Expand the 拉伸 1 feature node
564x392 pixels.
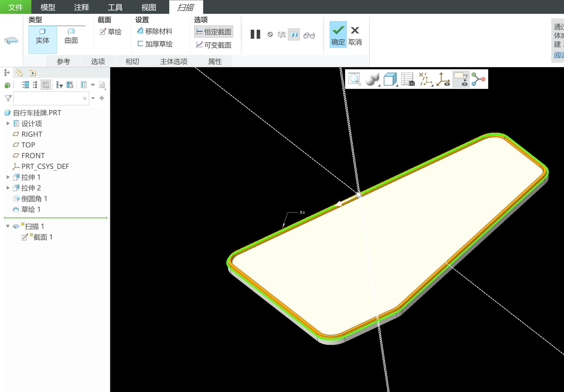click(8, 177)
